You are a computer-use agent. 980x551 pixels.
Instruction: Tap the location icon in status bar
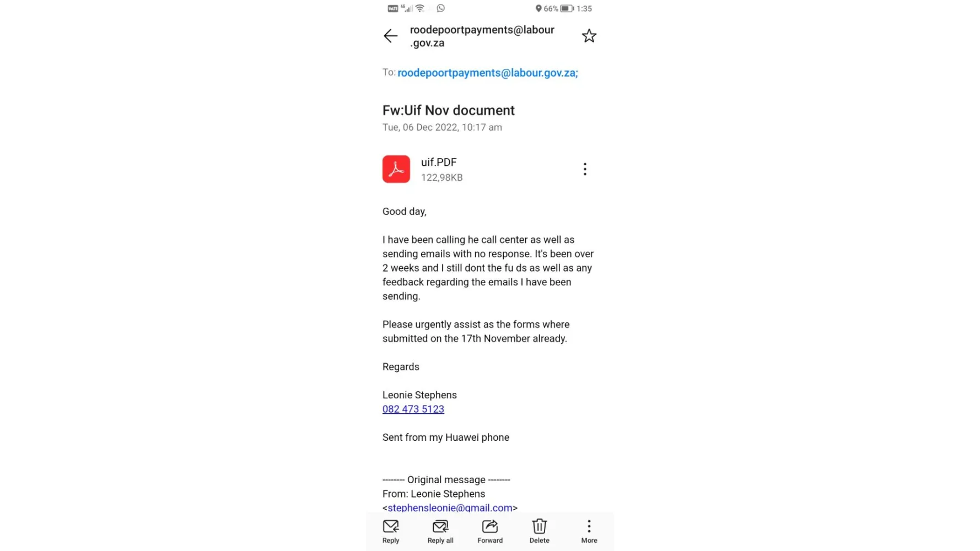(539, 8)
